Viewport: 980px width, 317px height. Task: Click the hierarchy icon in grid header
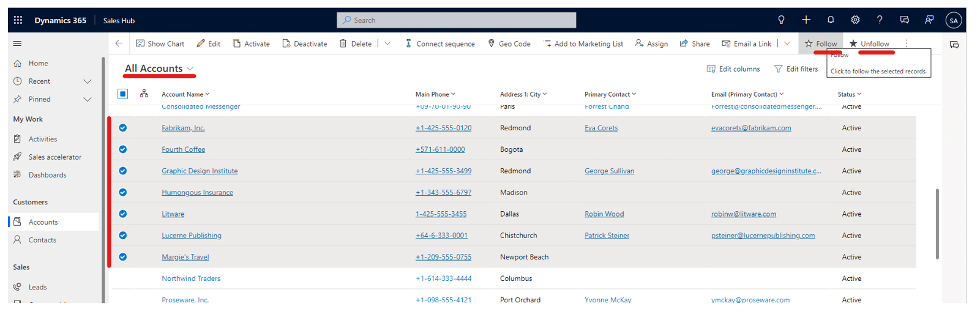point(144,94)
